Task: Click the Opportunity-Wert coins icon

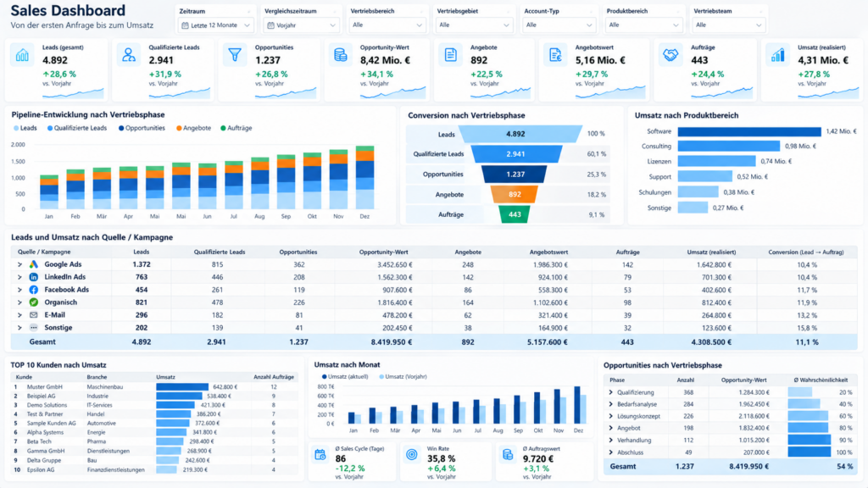Action: coord(341,55)
